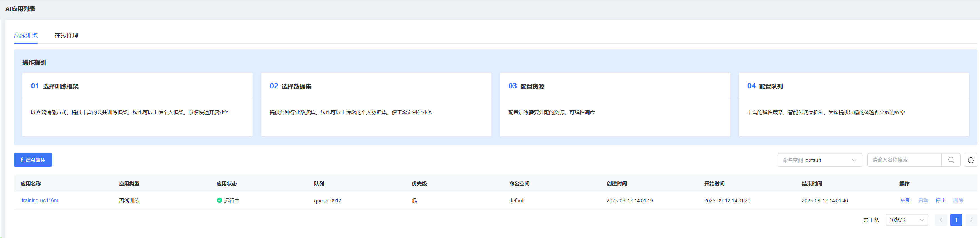Screen dimensions: 980x238
Task: Click the 03 配置资源 guide card
Action: coord(615,104)
